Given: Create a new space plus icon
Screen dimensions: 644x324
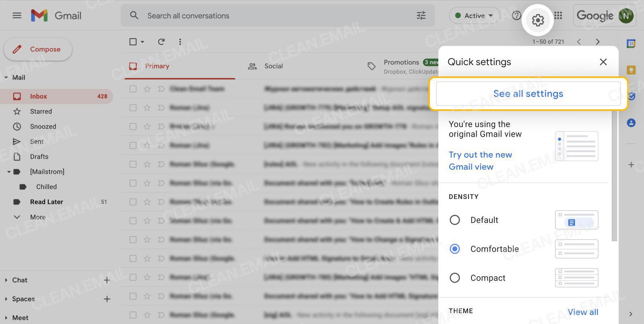Looking at the screenshot, I should (x=107, y=299).
